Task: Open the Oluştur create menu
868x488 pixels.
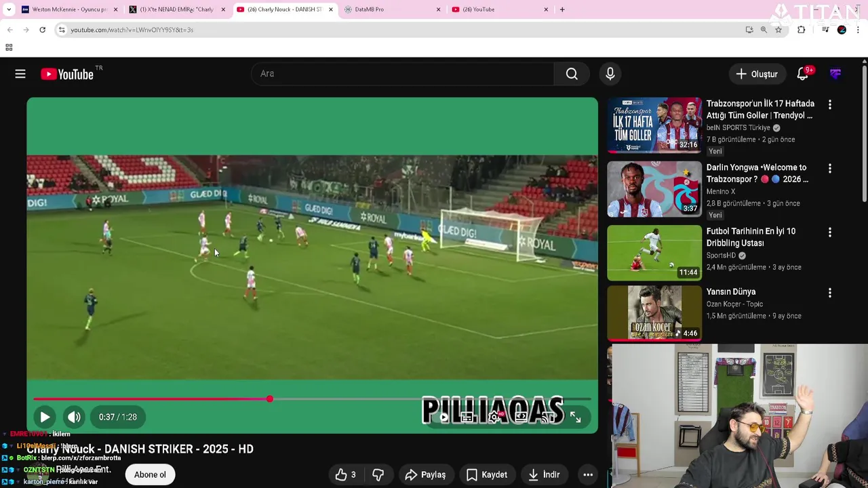Action: (757, 74)
